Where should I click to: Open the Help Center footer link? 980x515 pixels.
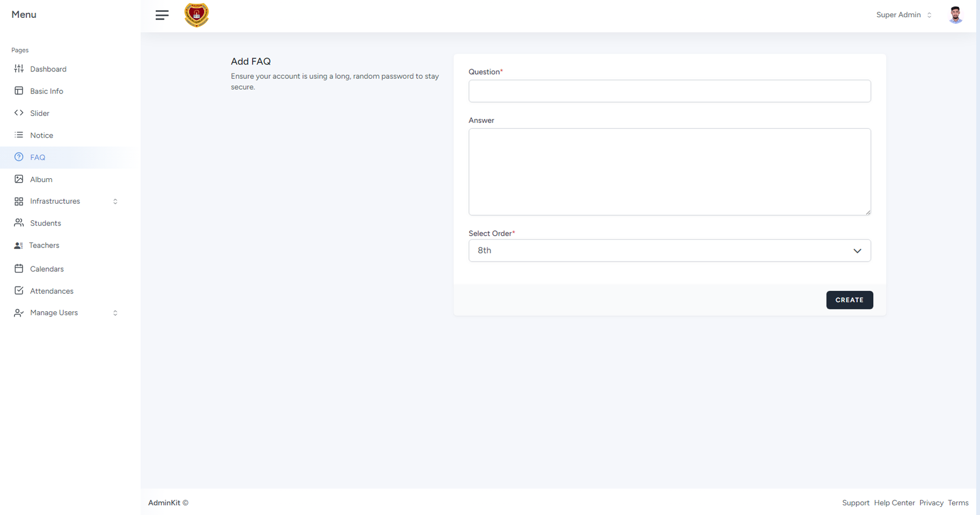pyautogui.click(x=894, y=503)
